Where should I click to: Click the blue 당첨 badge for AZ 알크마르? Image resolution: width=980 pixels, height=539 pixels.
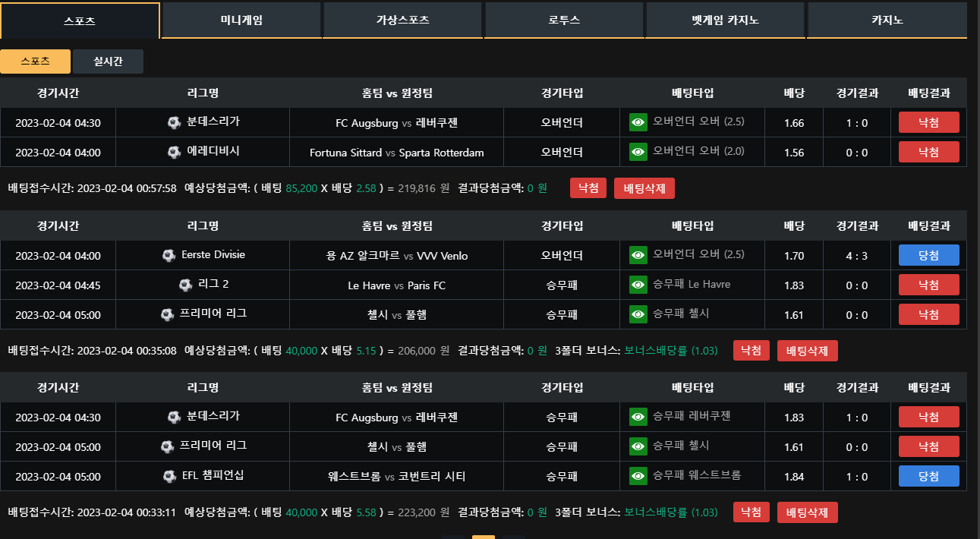(928, 255)
